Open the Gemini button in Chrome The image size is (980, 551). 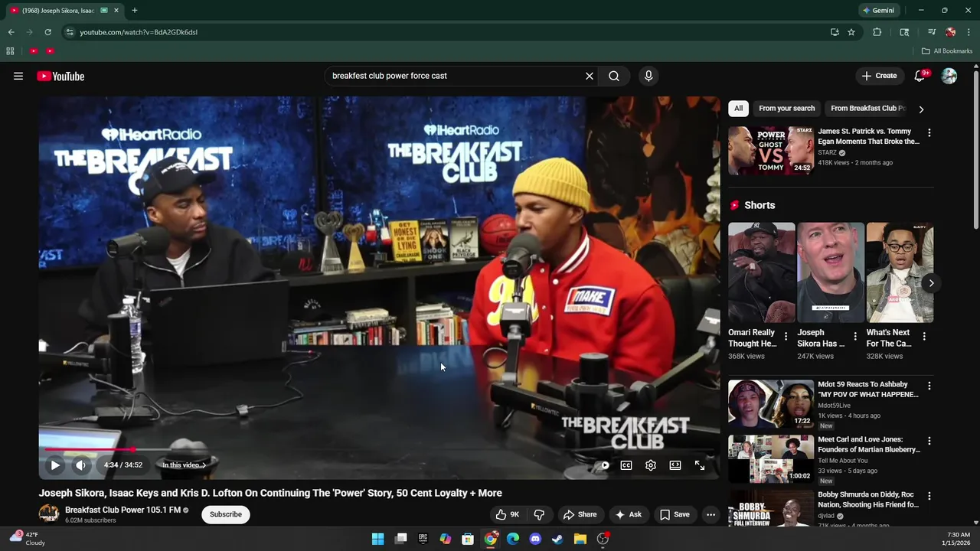pos(878,11)
